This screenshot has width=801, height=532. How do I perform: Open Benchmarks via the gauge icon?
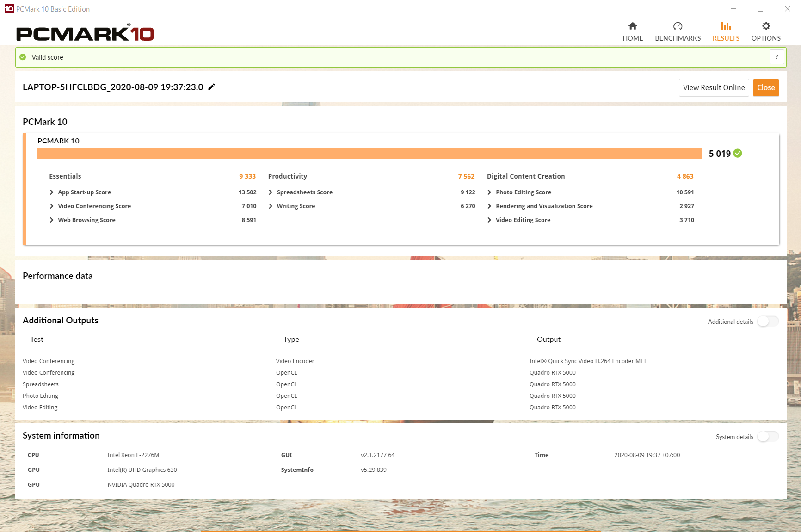(x=678, y=26)
